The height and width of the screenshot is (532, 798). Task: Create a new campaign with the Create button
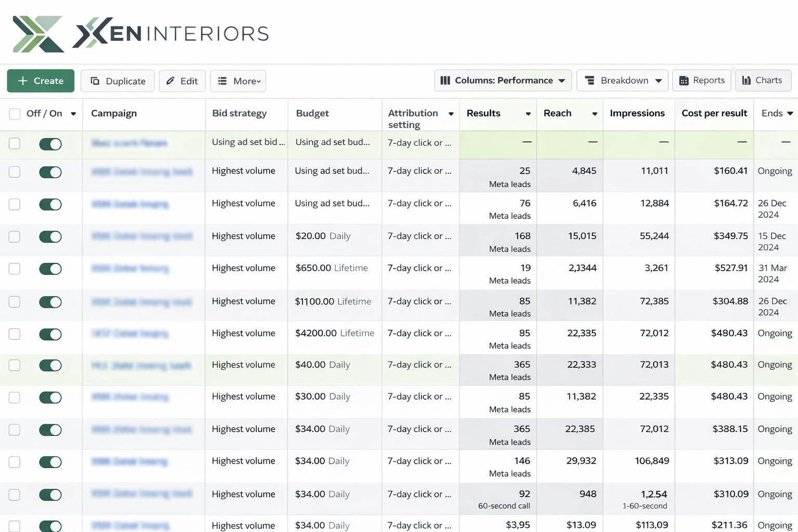pyautogui.click(x=41, y=81)
